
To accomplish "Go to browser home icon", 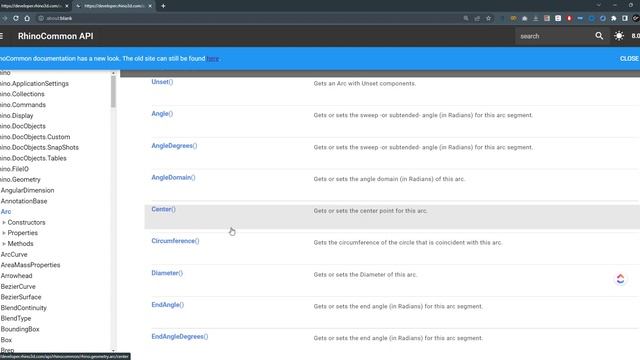I will pyautogui.click(x=27, y=18).
